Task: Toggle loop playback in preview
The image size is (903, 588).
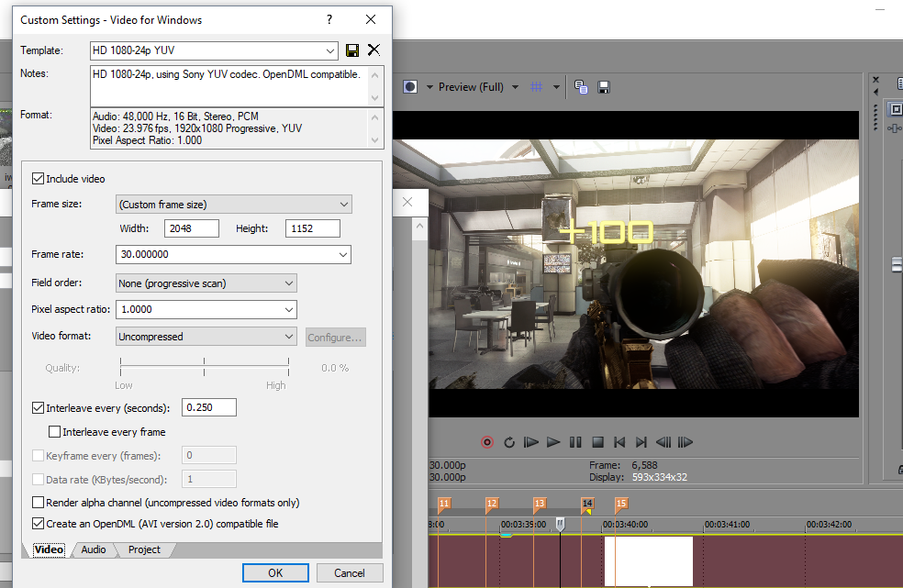Action: (x=509, y=442)
